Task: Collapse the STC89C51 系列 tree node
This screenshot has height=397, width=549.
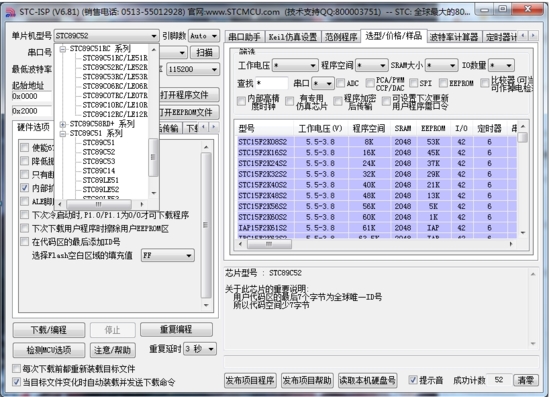Action: click(63, 133)
